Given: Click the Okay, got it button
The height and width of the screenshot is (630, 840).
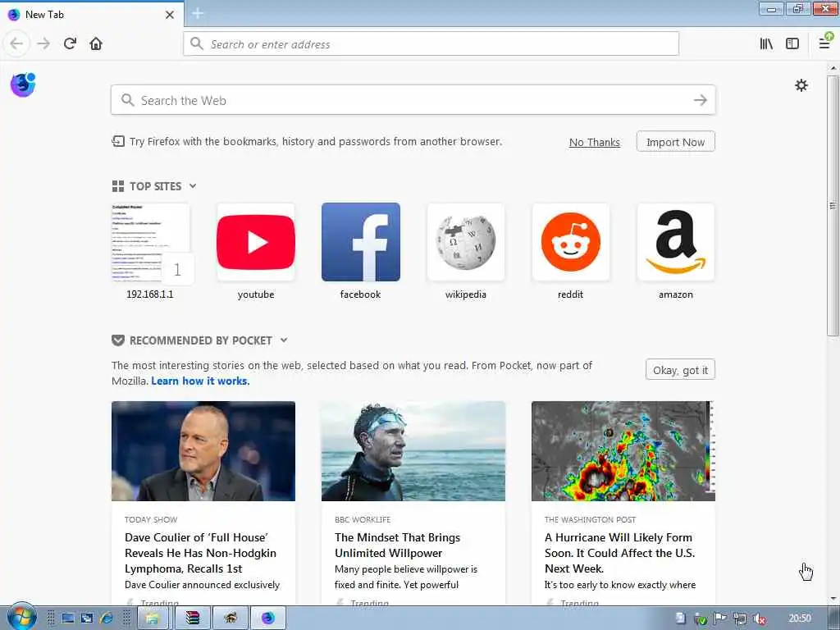Looking at the screenshot, I should [680, 370].
